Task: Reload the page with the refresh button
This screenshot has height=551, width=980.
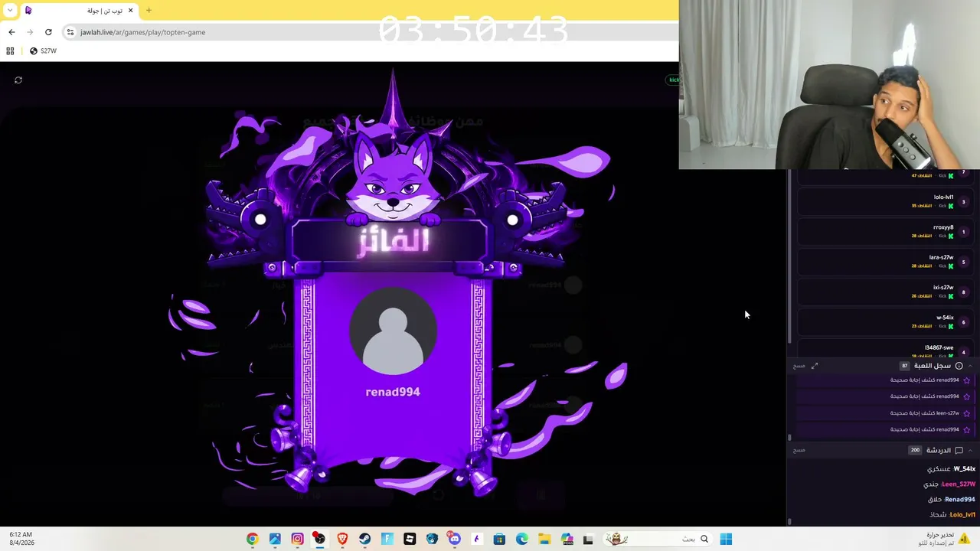Action: (x=48, y=32)
